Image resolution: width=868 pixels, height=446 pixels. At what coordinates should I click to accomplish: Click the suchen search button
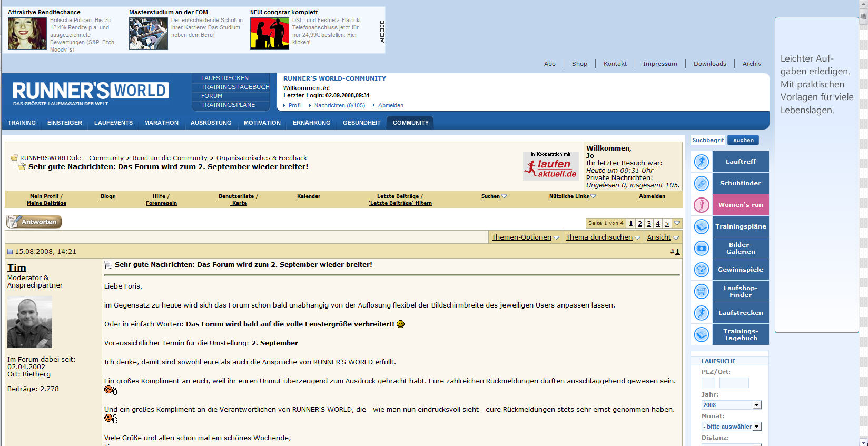[x=743, y=140]
